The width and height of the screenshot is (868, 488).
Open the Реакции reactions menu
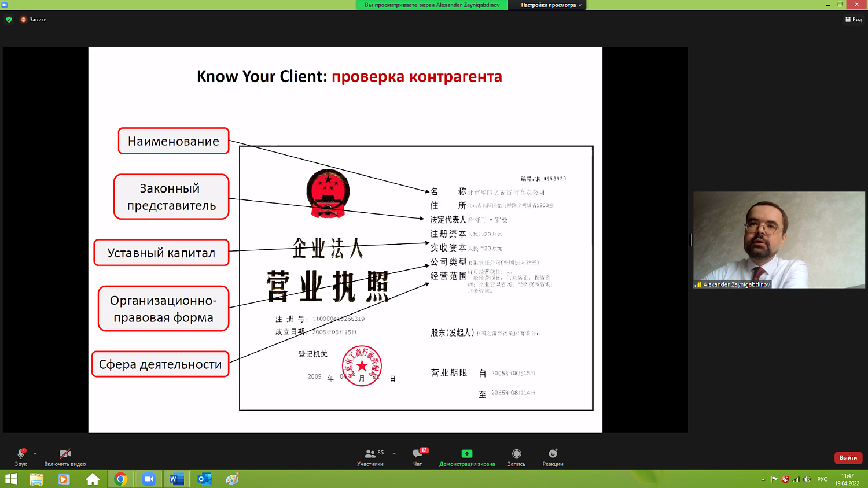point(553,456)
